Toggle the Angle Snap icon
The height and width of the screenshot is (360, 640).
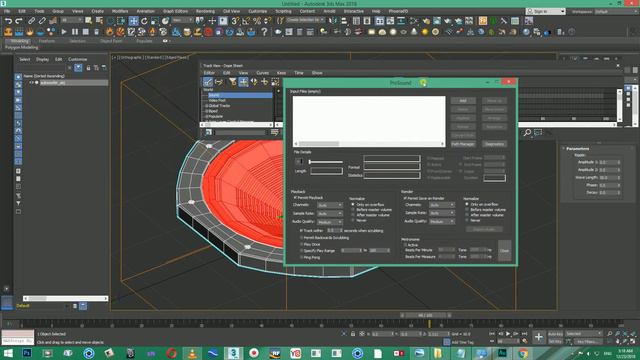[246, 20]
